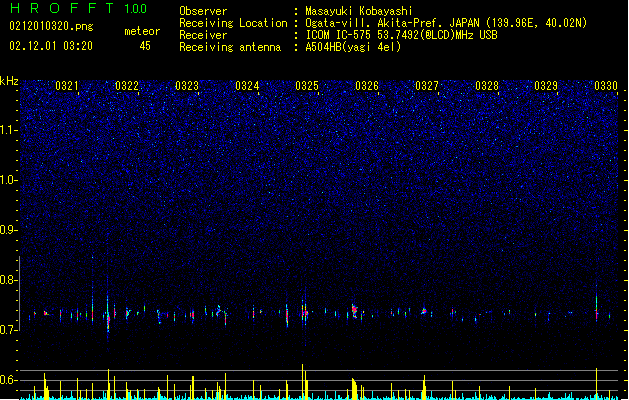The image size is (629, 400).
Task: Click the 0327 time label
Action: click(427, 86)
